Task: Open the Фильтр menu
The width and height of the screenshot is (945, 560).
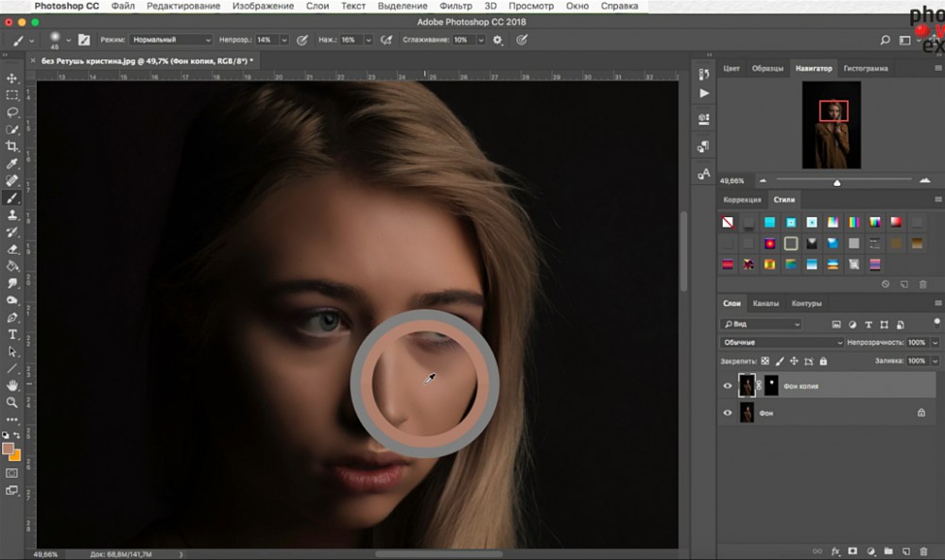Action: 455,6
